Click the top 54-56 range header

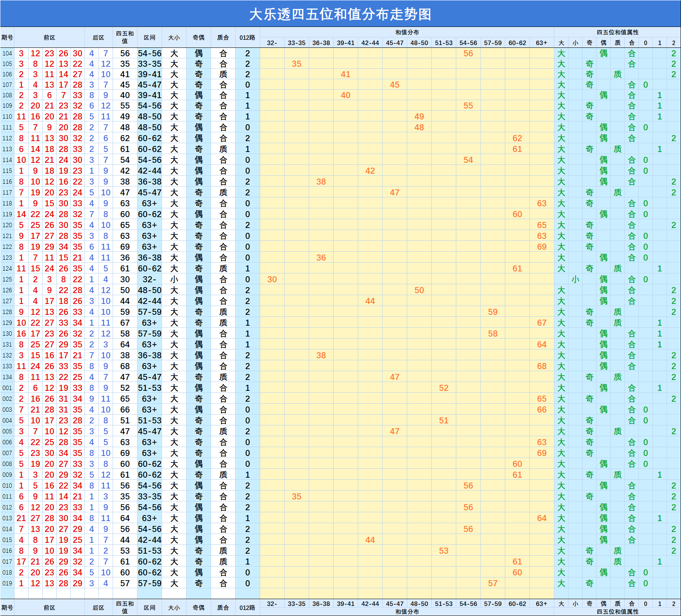click(468, 43)
